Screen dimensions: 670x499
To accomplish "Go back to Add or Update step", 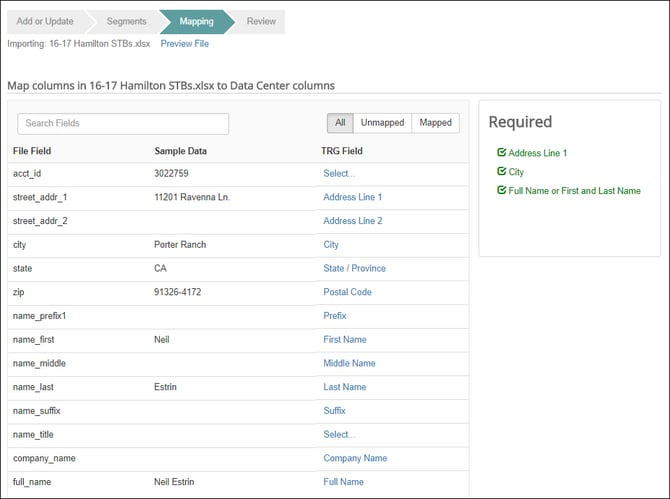I will coord(45,21).
